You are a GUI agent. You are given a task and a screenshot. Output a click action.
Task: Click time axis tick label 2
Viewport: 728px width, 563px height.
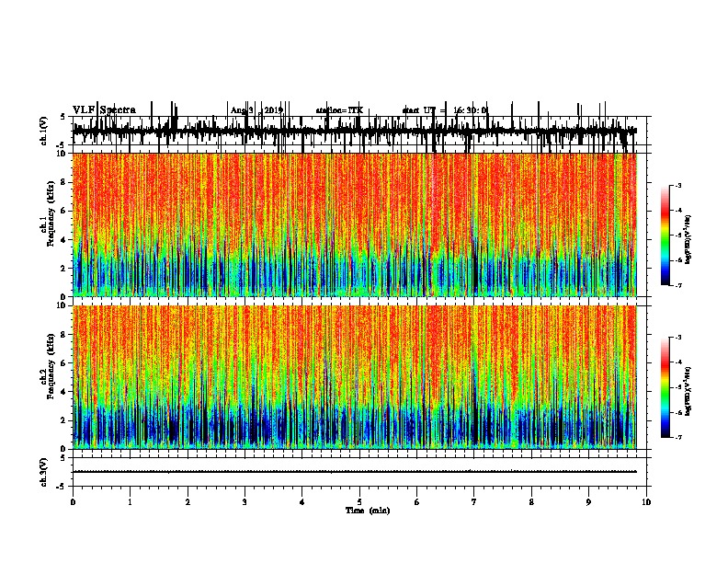188,502
